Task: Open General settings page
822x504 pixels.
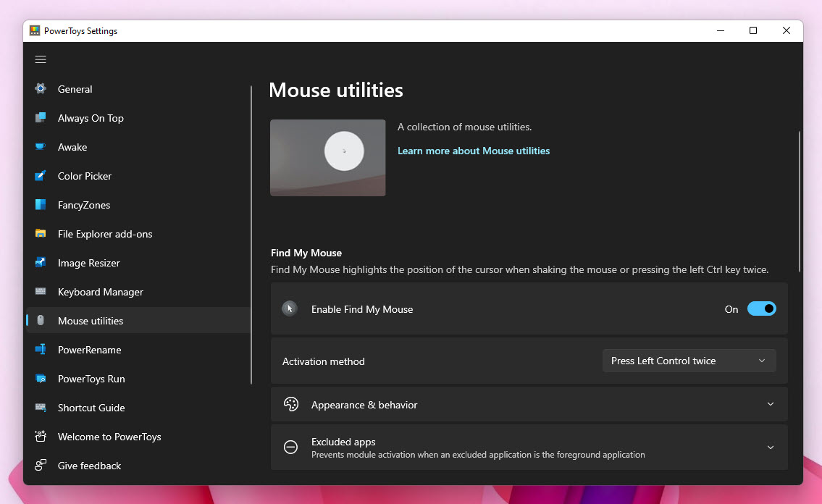Action: tap(138, 89)
